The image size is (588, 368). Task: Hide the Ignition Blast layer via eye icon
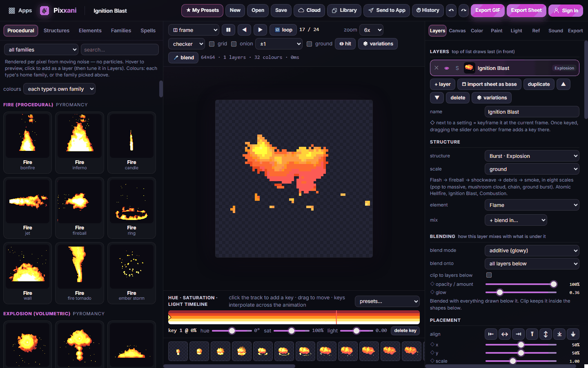447,68
